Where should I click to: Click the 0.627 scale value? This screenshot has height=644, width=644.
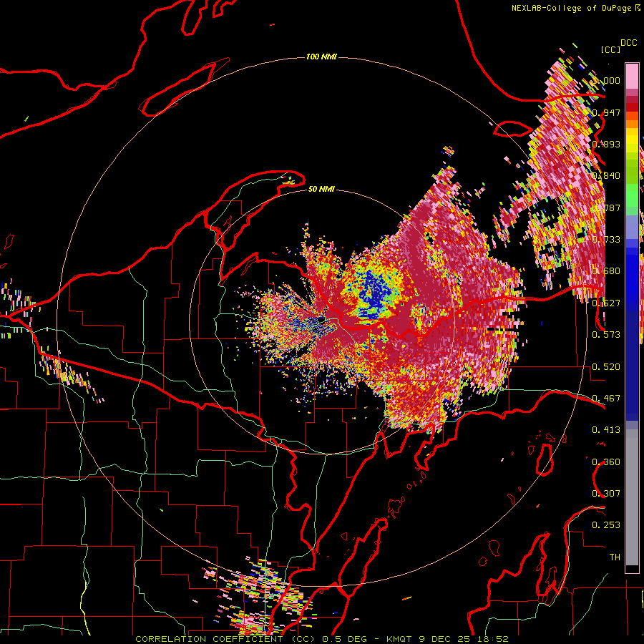[x=606, y=303]
